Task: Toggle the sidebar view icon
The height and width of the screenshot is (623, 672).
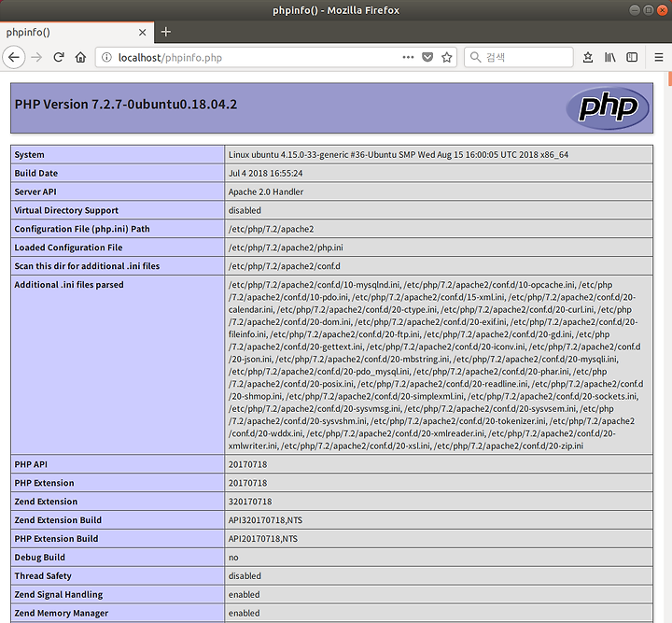Action: pos(632,58)
